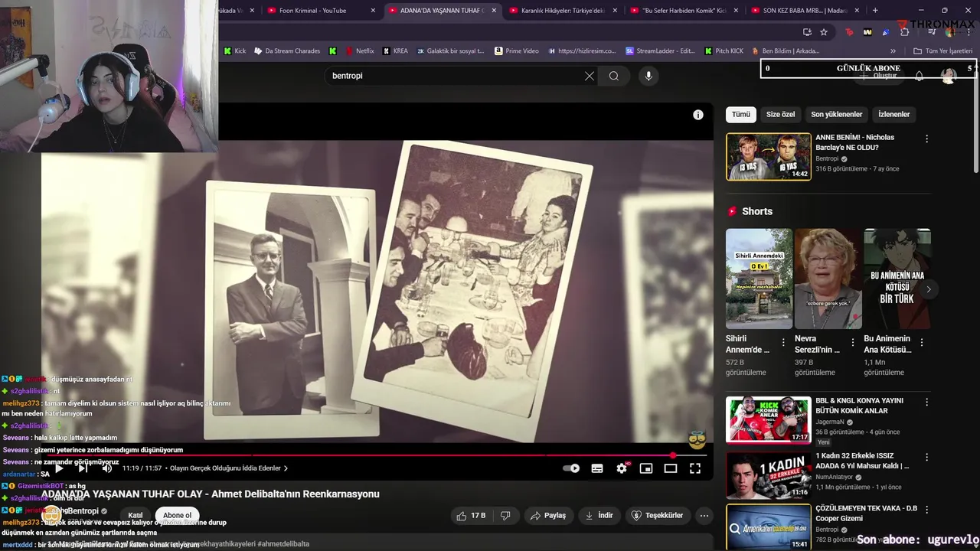Screen dimensions: 980x551
Task: Open player settings gear
Action: click(x=622, y=468)
